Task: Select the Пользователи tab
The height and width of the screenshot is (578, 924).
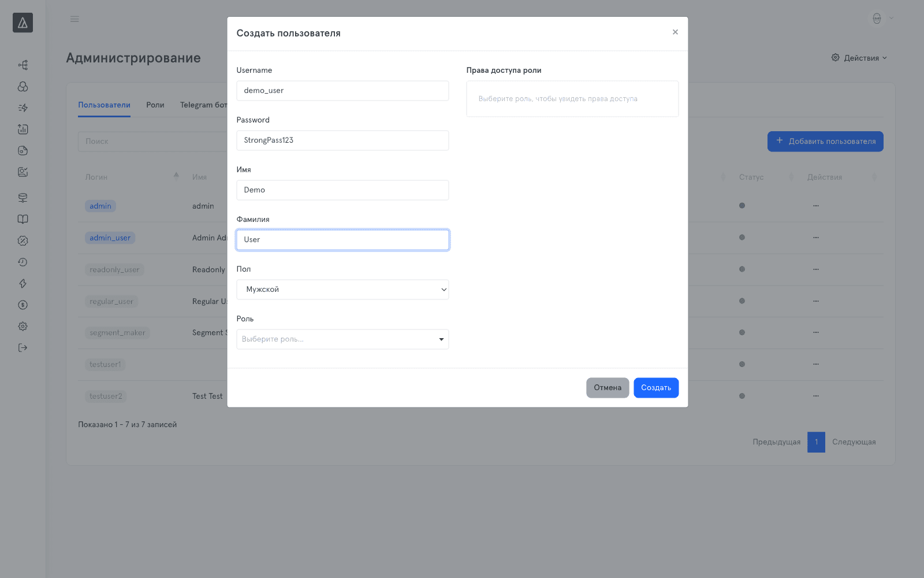Action: (104, 105)
